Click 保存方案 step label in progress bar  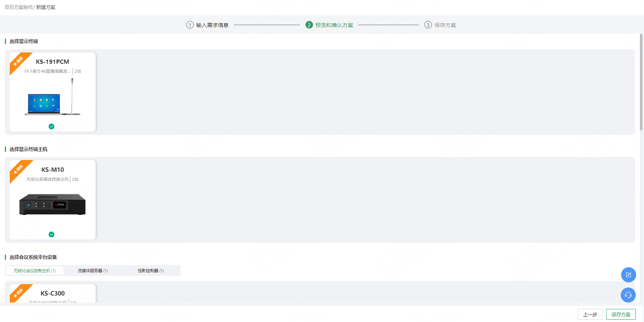coord(445,25)
